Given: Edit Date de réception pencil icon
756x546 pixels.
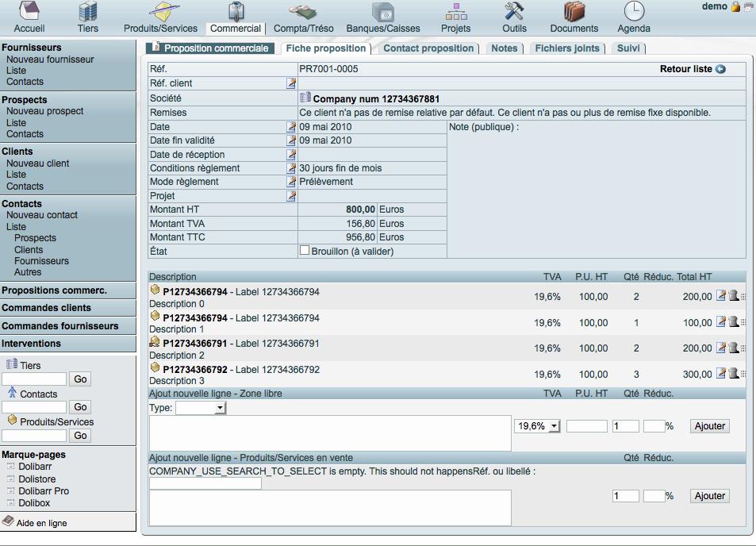Looking at the screenshot, I should coord(291,154).
